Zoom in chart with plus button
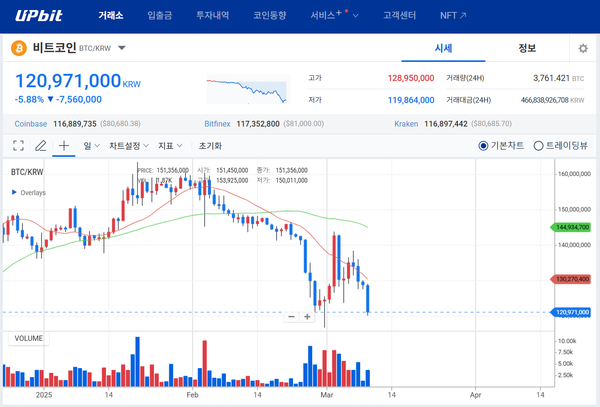 pyautogui.click(x=306, y=317)
